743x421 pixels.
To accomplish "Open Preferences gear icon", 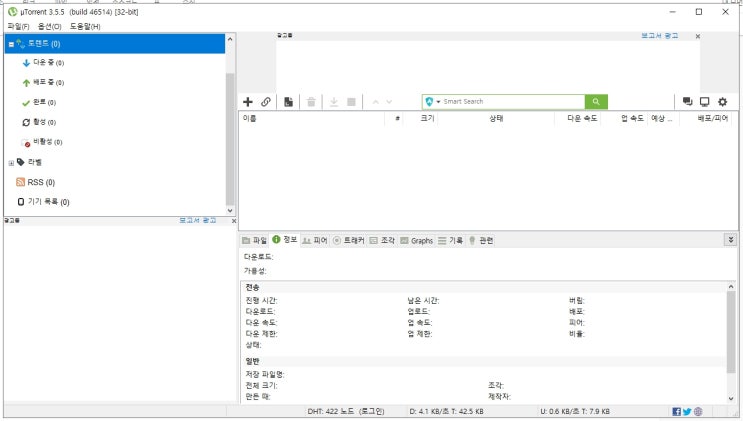I will [x=722, y=101].
